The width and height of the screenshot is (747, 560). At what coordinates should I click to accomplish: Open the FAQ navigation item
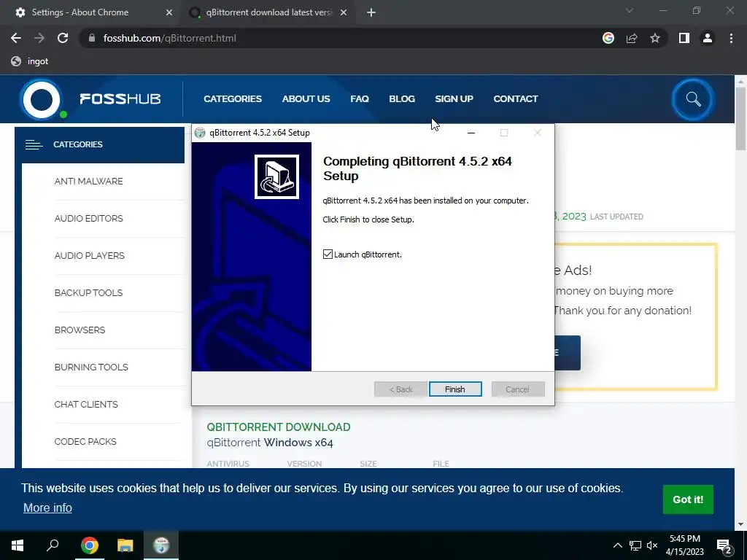click(360, 98)
